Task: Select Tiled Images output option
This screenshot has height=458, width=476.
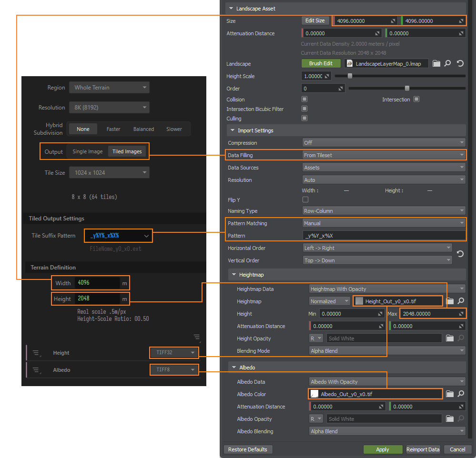Action: (x=127, y=151)
